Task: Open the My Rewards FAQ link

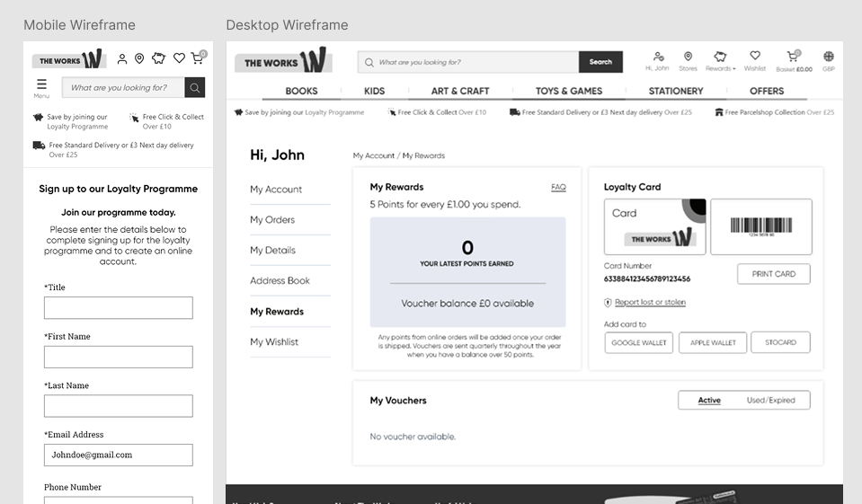Action: tap(558, 188)
